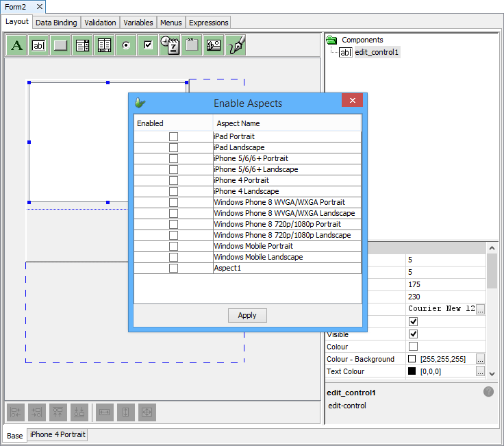504x446 pixels.
Task: Choose the date/time control tool
Action: tap(170, 46)
